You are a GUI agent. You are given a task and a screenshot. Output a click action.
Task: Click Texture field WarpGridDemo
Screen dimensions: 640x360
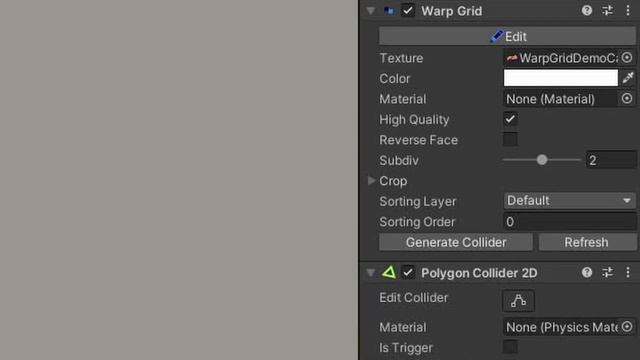pyautogui.click(x=561, y=58)
